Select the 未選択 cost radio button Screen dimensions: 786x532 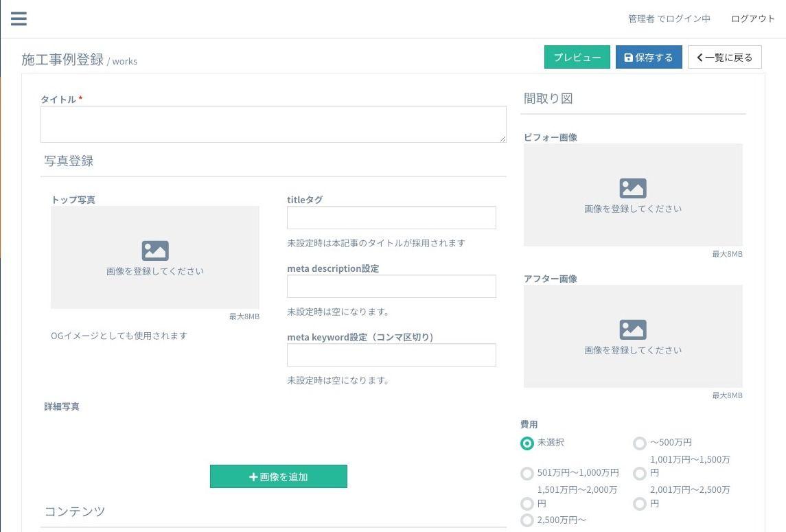point(527,443)
